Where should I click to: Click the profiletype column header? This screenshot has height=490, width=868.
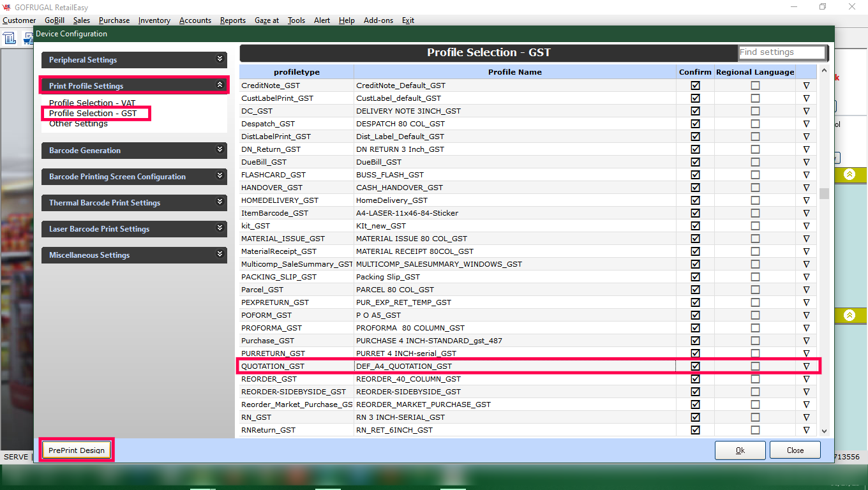coord(297,72)
